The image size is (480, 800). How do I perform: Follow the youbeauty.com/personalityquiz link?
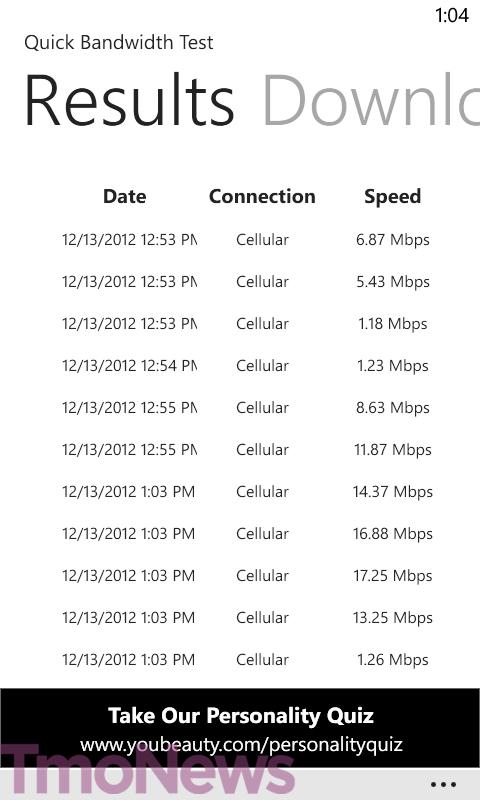(241, 745)
